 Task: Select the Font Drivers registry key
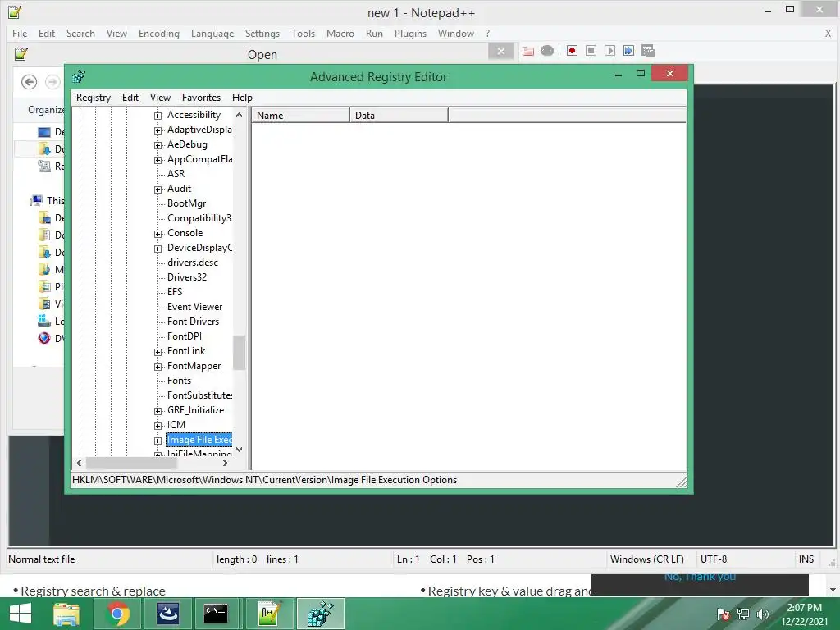pos(193,322)
